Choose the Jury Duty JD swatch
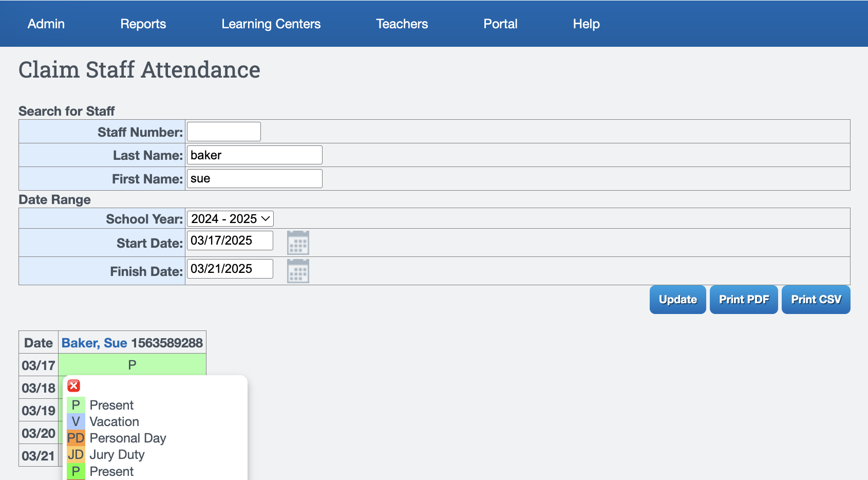 [x=76, y=454]
